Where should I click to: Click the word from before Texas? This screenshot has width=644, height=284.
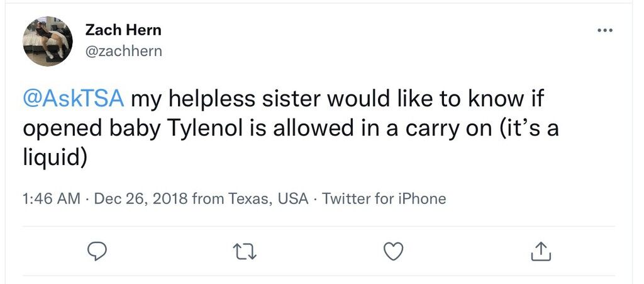[208, 198]
